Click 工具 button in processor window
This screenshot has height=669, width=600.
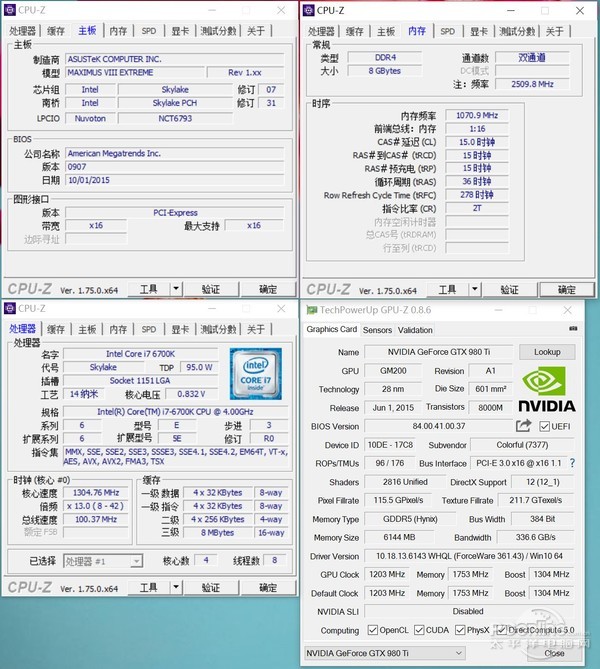pos(149,588)
